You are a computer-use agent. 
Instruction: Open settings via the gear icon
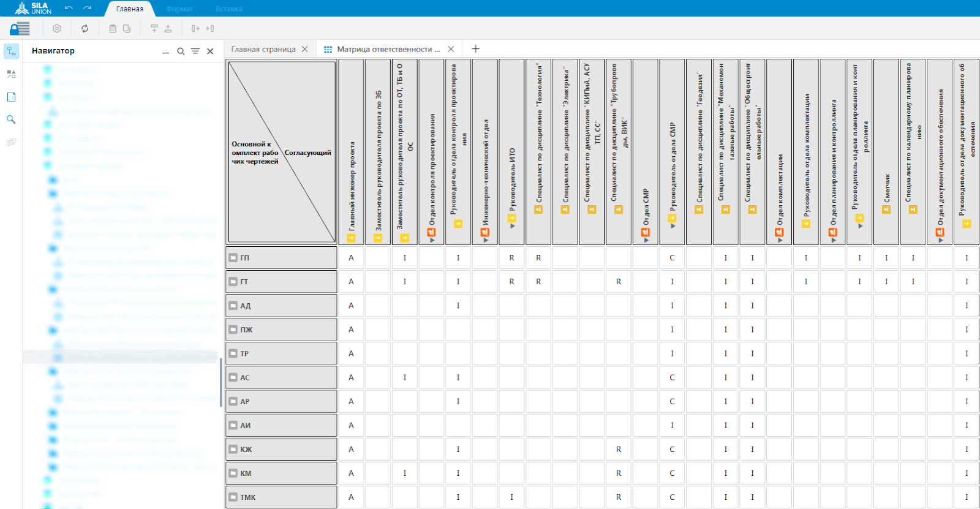point(57,29)
